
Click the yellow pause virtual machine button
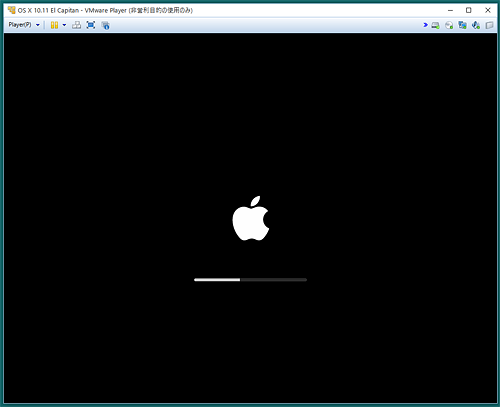[54, 25]
